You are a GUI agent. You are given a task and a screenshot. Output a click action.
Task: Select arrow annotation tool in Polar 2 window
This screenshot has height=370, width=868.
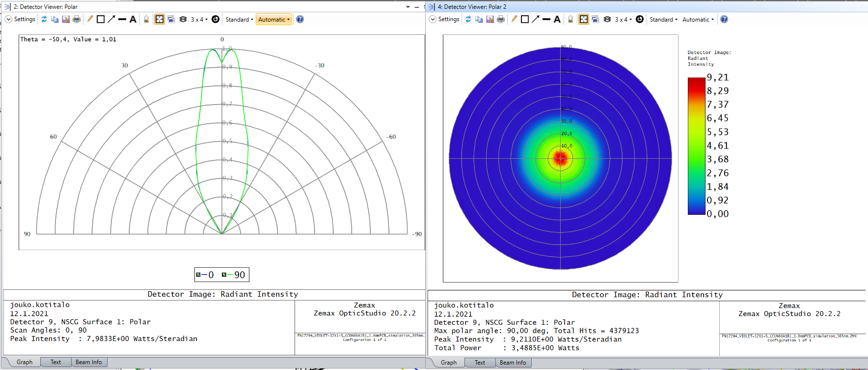536,19
